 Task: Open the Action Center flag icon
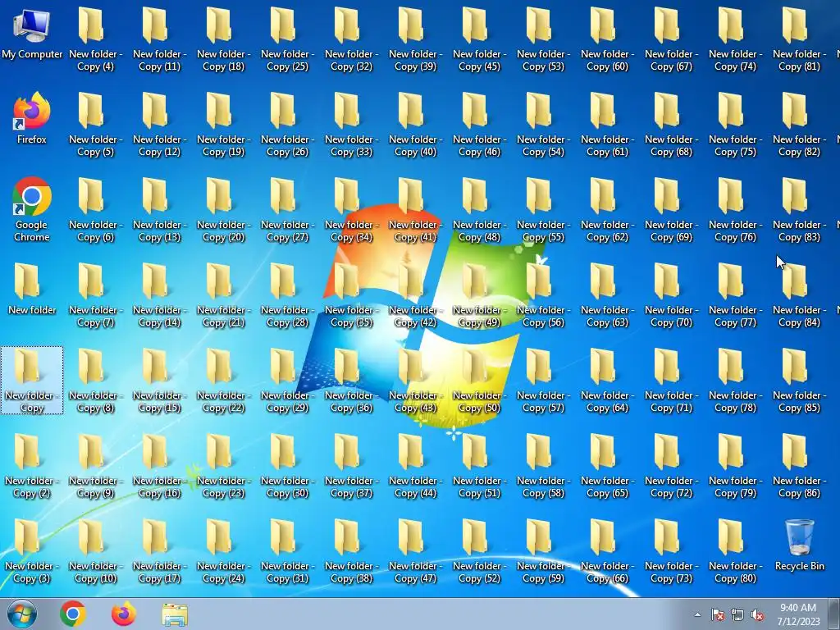pyautogui.click(x=718, y=615)
